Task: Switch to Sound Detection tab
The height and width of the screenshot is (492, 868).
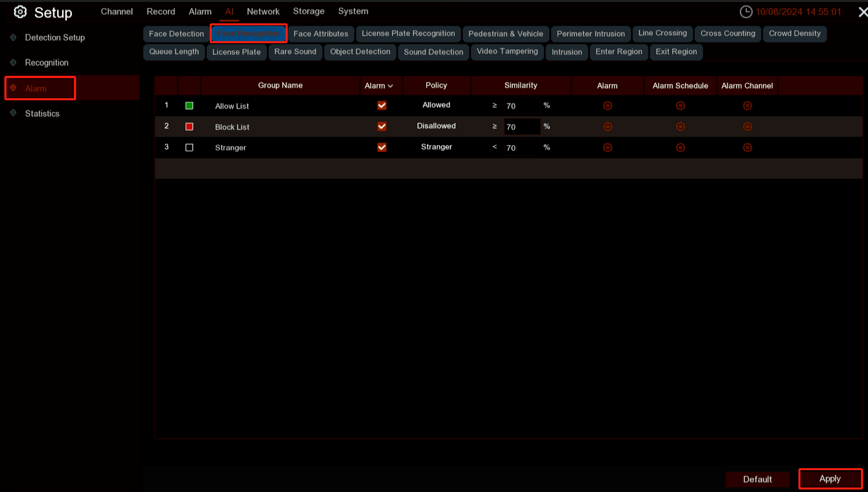Action: coord(433,52)
